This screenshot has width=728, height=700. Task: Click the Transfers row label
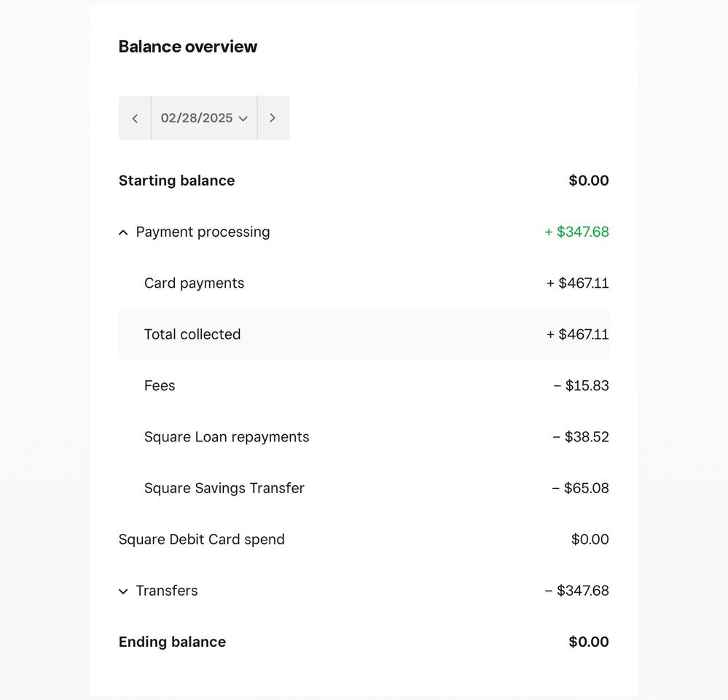coord(167,591)
